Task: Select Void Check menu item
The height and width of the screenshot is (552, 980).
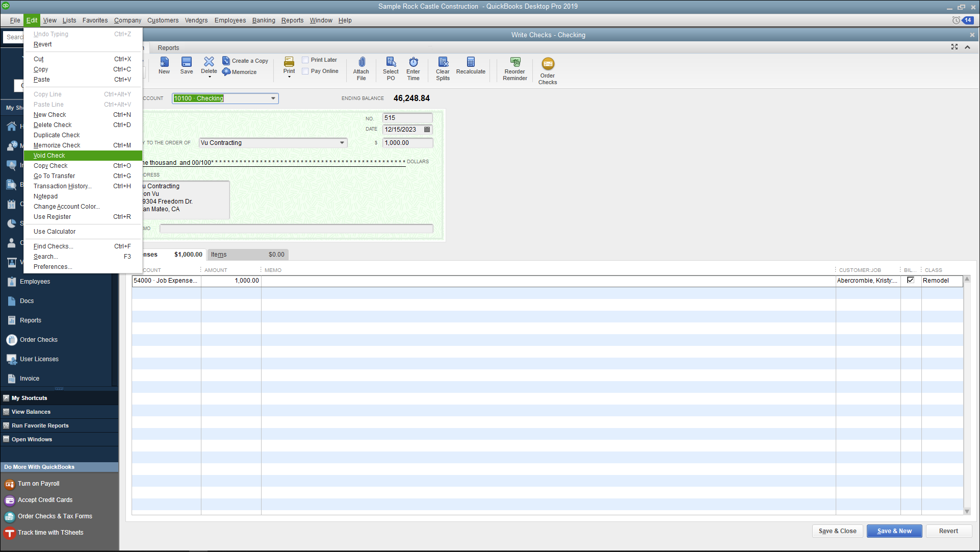Action: [83, 156]
